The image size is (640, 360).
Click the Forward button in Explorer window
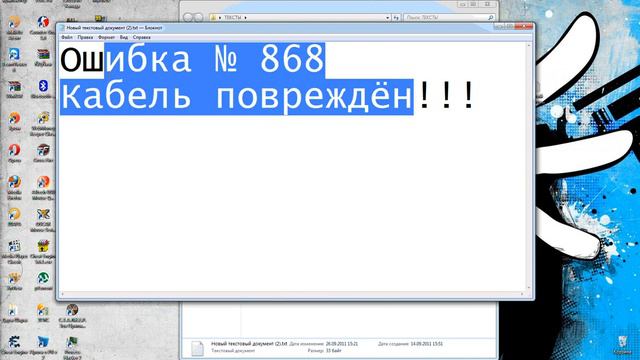[x=198, y=18]
